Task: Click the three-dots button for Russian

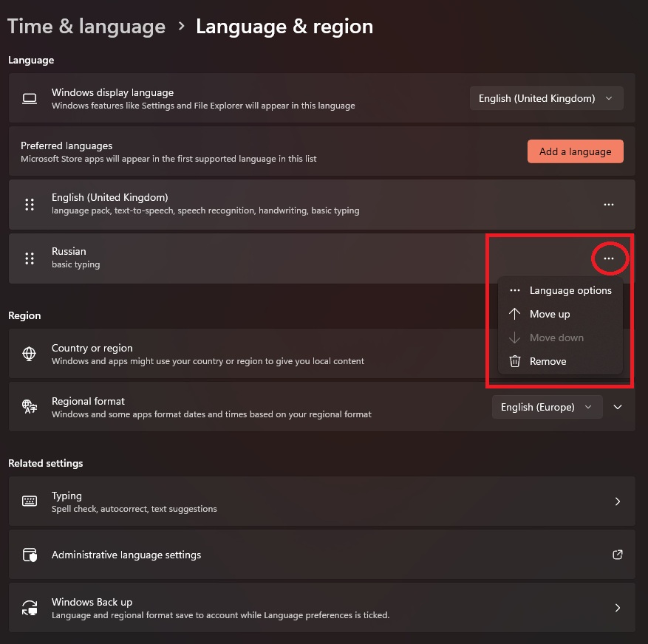Action: [609, 258]
